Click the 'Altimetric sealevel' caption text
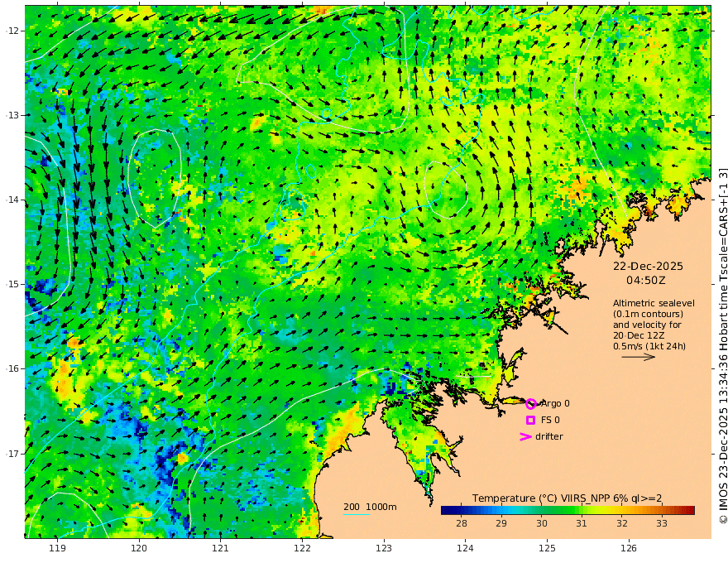The height and width of the screenshot is (563, 728). click(654, 303)
